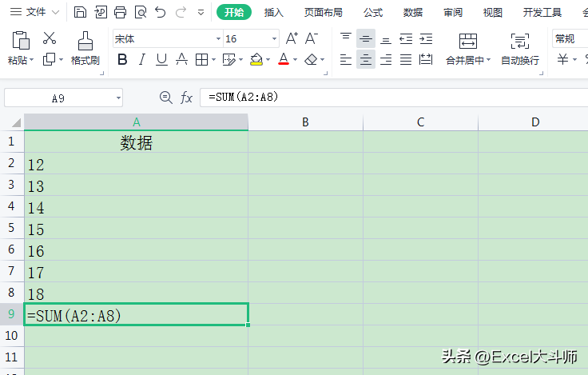This screenshot has height=375, width=588.
Task: Expand the 合并居中 dropdown arrow
Action: coord(489,60)
